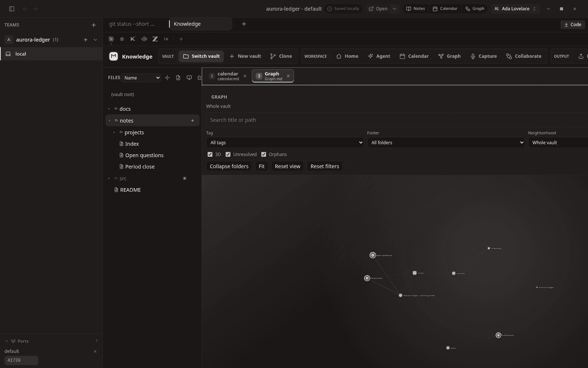
Task: Add item inside notes folder
Action: point(192,121)
